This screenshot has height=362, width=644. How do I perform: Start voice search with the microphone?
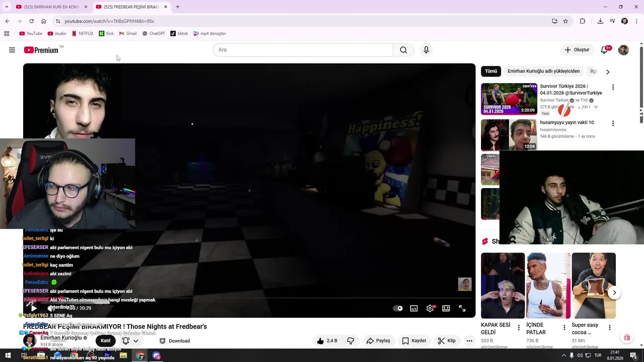(426, 50)
